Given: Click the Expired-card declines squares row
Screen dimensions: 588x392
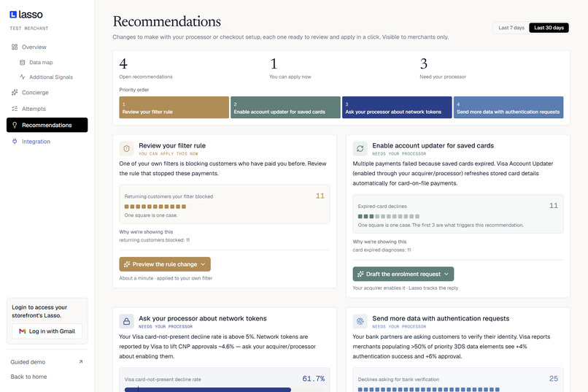Looking at the screenshot, I should (389, 217).
